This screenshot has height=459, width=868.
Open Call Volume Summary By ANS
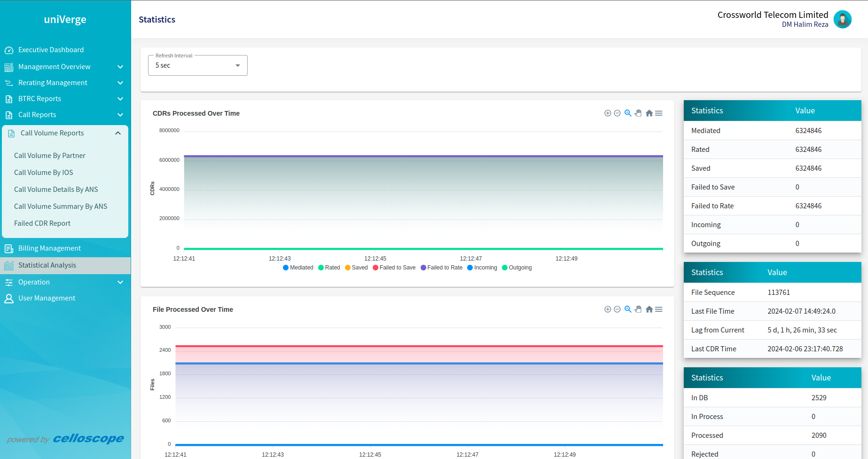click(x=61, y=206)
